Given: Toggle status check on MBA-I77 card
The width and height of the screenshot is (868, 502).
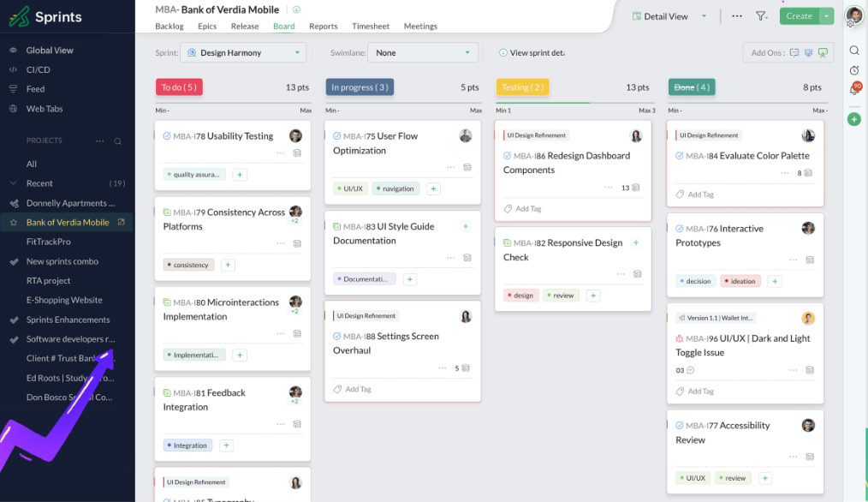Looking at the screenshot, I should tap(679, 426).
